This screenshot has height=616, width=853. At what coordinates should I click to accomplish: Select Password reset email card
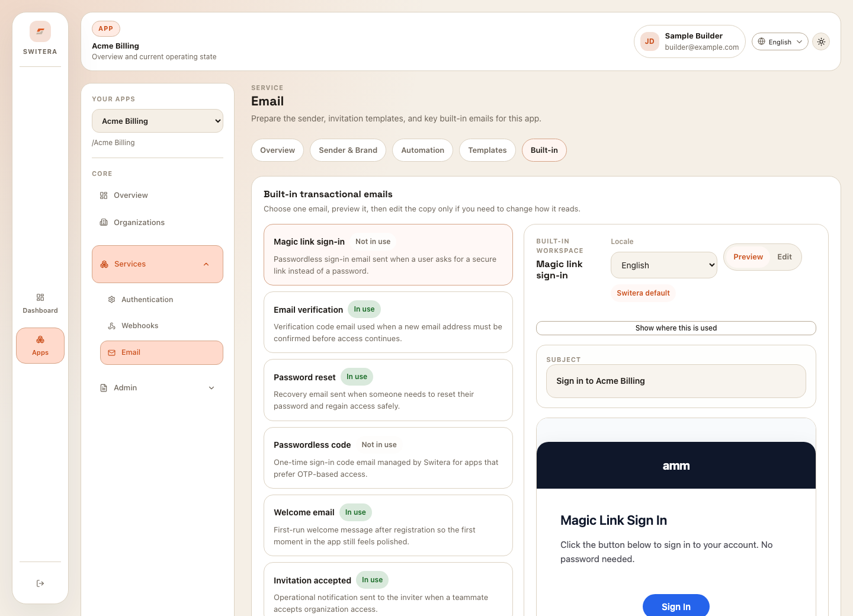coord(388,390)
